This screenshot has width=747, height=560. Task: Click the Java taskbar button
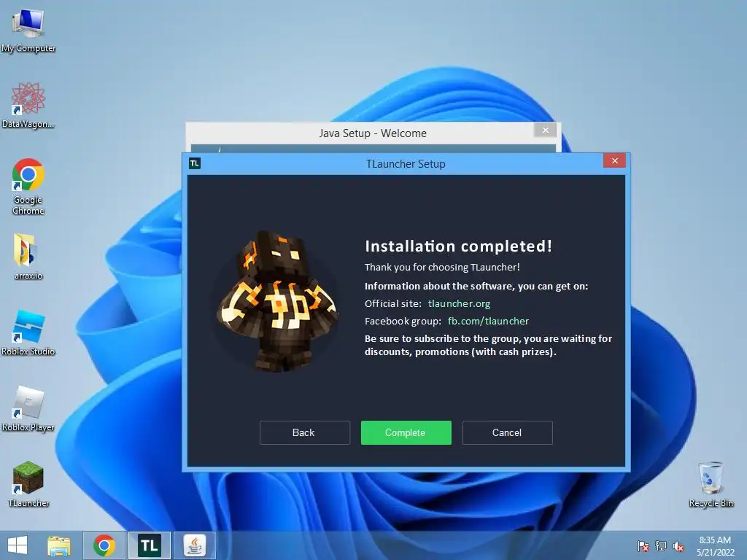[x=194, y=545]
